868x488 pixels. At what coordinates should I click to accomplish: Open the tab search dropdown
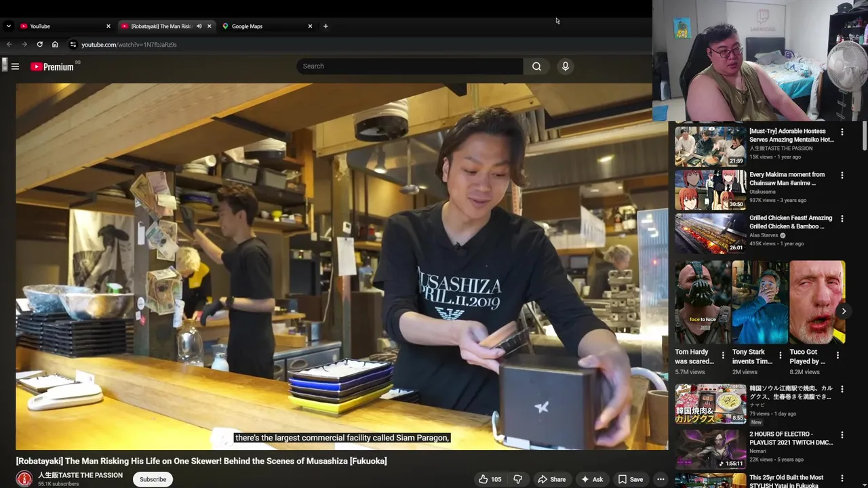[8, 26]
